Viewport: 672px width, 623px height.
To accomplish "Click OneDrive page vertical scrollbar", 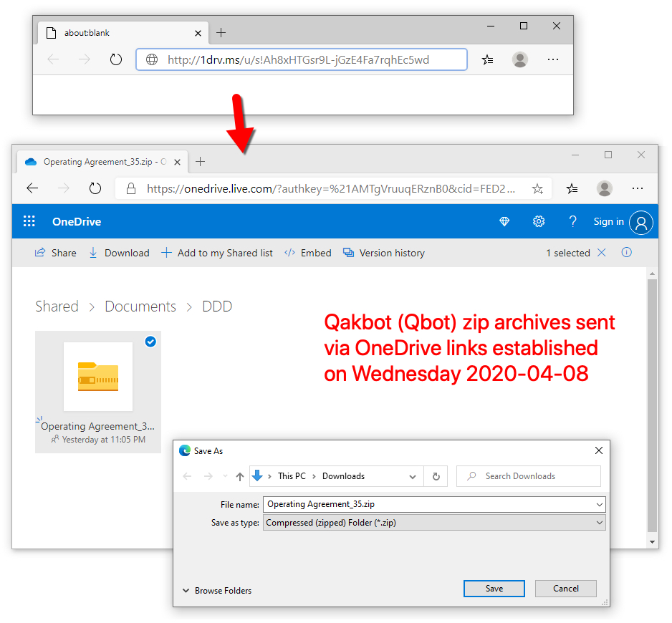I will point(652,405).
